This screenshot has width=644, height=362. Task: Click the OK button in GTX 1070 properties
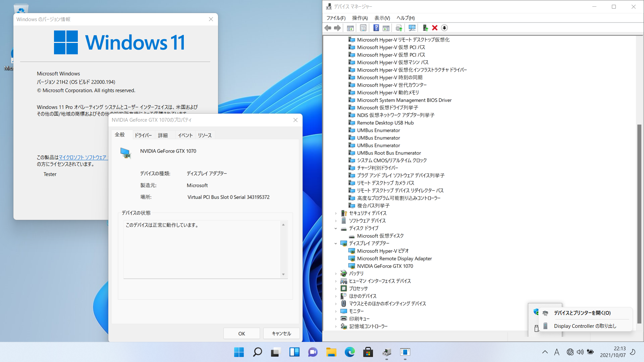[x=241, y=333]
